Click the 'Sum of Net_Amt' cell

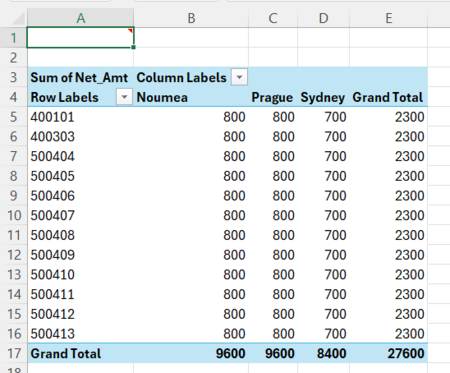(80, 77)
